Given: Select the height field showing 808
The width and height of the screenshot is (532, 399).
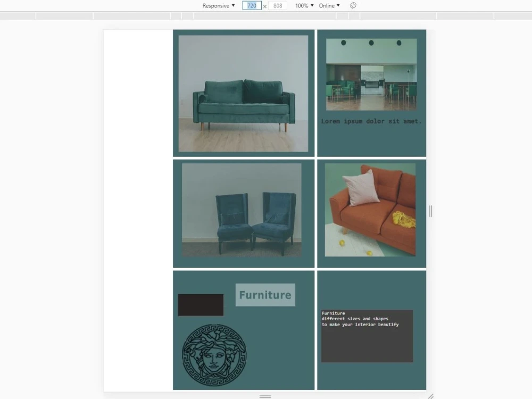Looking at the screenshot, I should click(278, 5).
